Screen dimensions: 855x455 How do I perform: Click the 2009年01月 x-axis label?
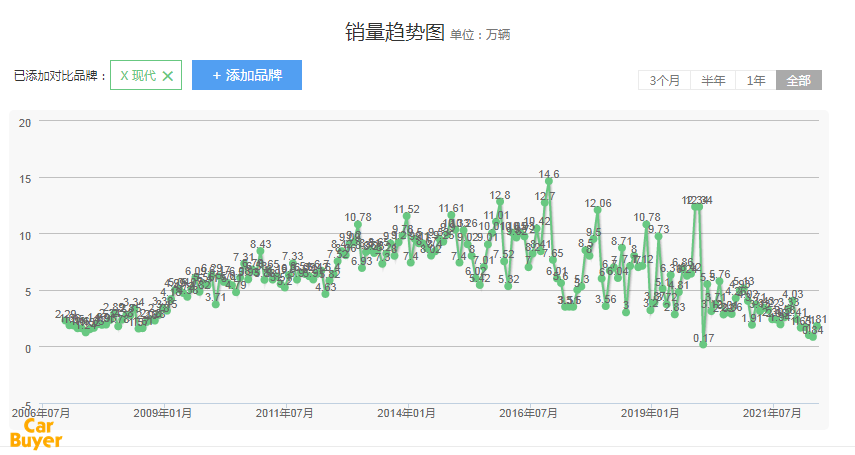point(163,412)
